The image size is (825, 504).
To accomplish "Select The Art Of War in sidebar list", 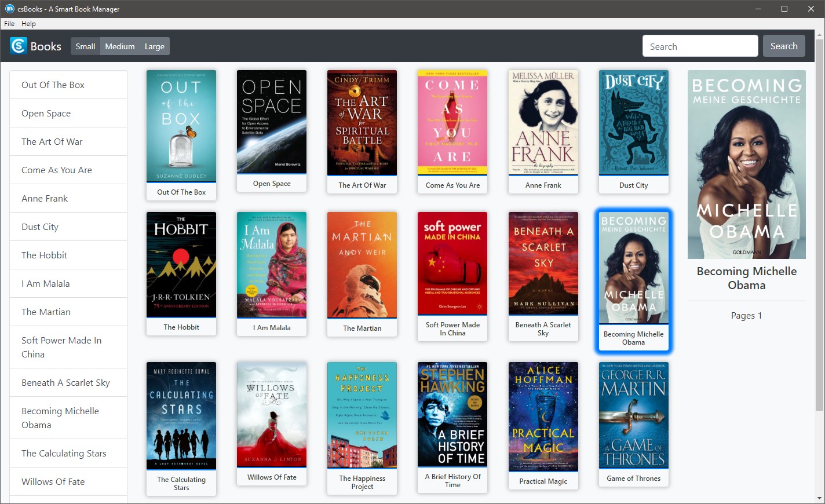I will pyautogui.click(x=68, y=141).
